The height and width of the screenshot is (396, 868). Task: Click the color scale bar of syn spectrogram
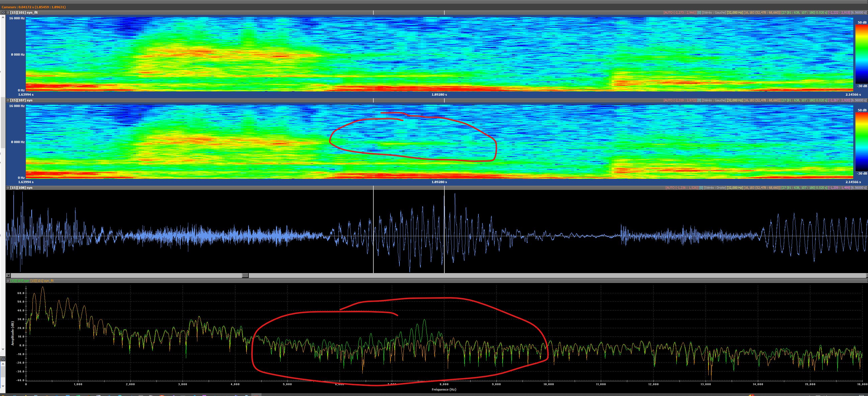(x=862, y=141)
